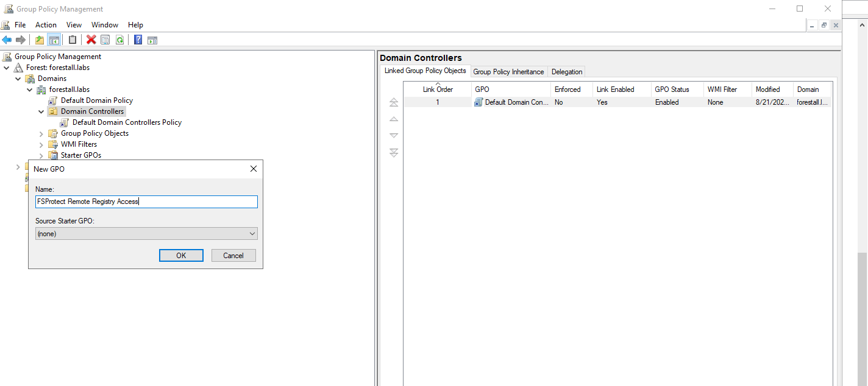
Task: Confirm the New GPO dialog with OK
Action: pyautogui.click(x=181, y=256)
